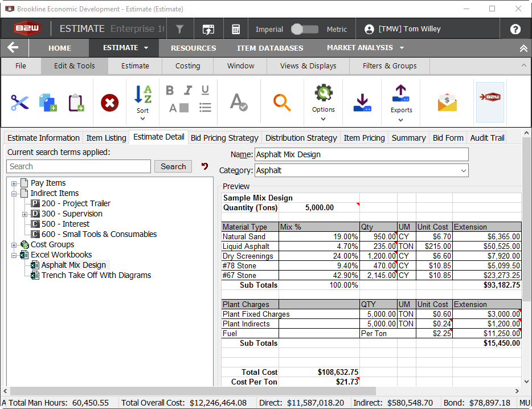
Task: Collapse the ribbon with double chevron
Action: click(x=523, y=48)
